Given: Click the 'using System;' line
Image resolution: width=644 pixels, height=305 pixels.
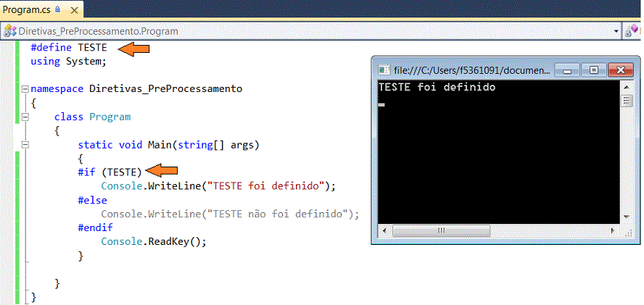Looking at the screenshot, I should click(69, 62).
